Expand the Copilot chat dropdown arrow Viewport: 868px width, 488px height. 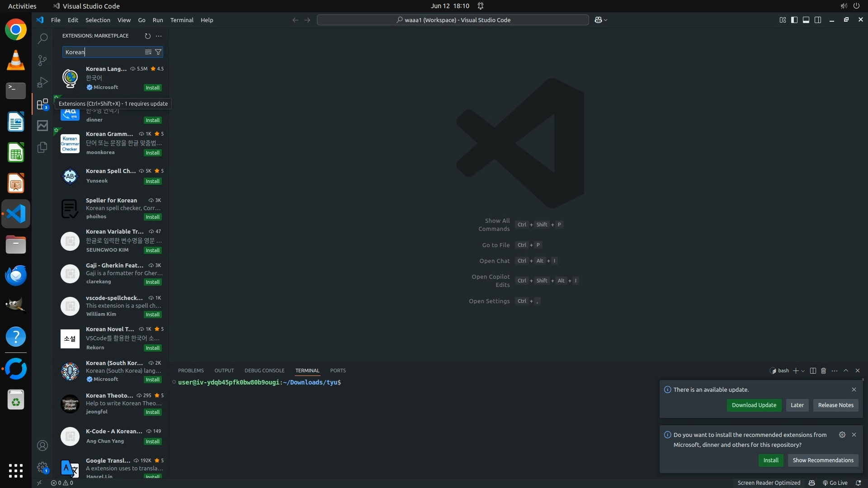pyautogui.click(x=605, y=20)
